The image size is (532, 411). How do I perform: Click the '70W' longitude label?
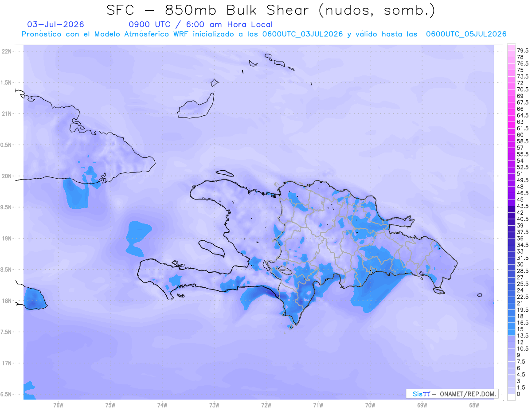coord(370,405)
